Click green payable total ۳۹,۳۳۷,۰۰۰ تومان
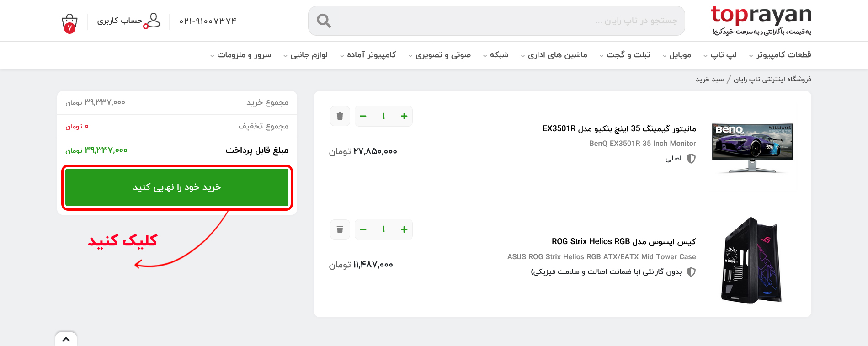Viewport: 868px width, 346px height. pyautogui.click(x=96, y=150)
